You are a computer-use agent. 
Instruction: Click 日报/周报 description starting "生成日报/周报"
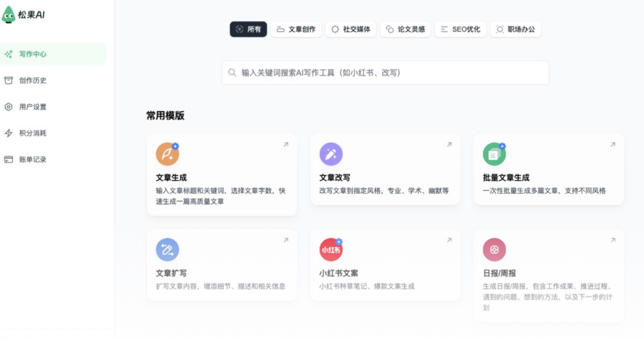click(x=548, y=297)
